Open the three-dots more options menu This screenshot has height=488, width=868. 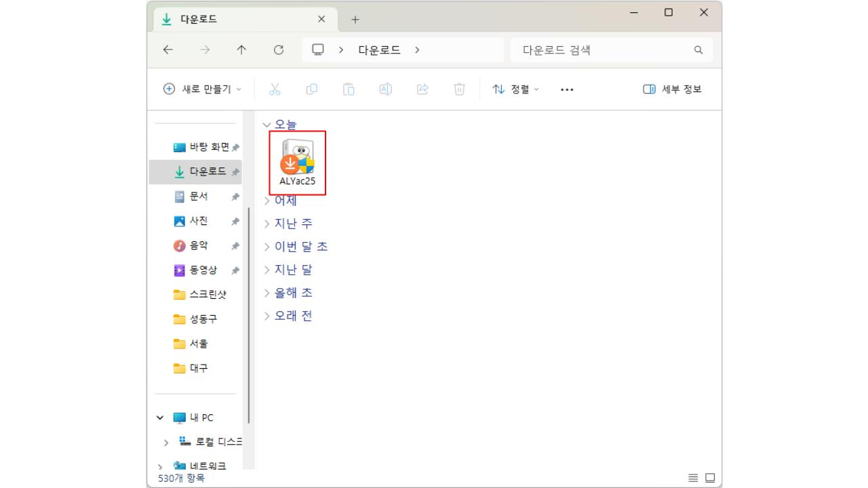click(x=567, y=89)
